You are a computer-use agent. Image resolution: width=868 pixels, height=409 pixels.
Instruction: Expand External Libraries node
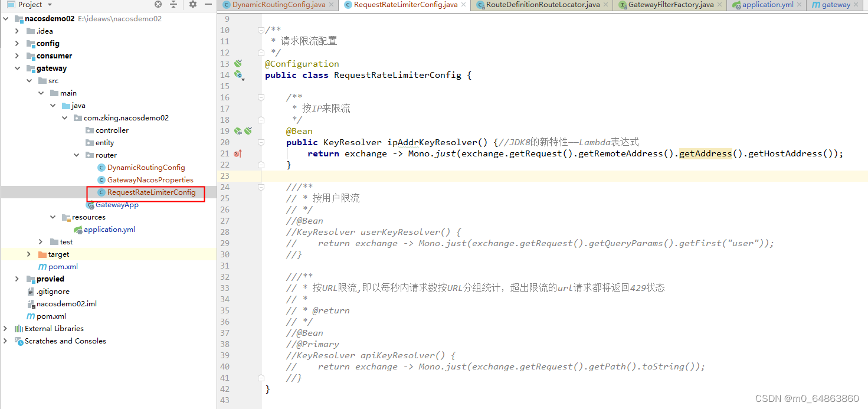[5, 329]
